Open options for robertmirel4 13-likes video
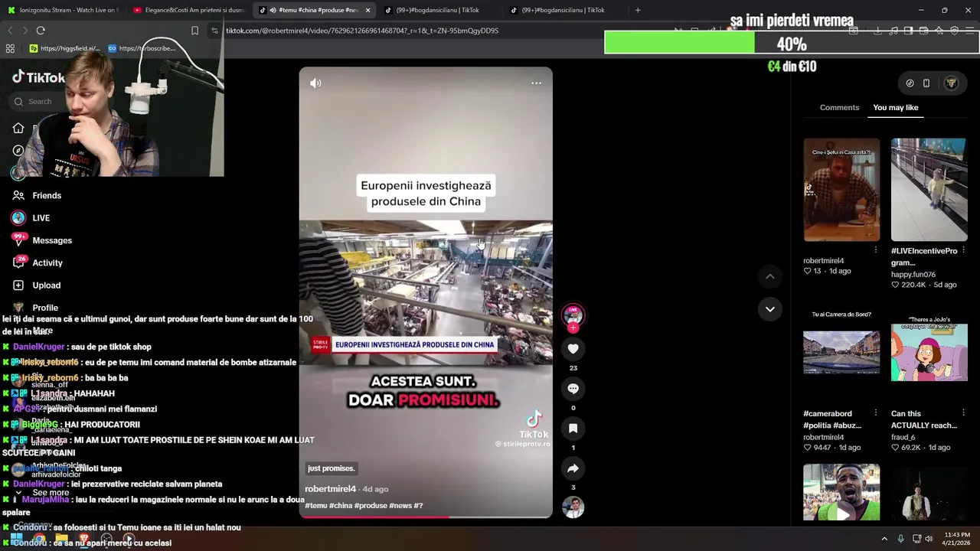Viewport: 980px width, 551px height. click(x=876, y=250)
